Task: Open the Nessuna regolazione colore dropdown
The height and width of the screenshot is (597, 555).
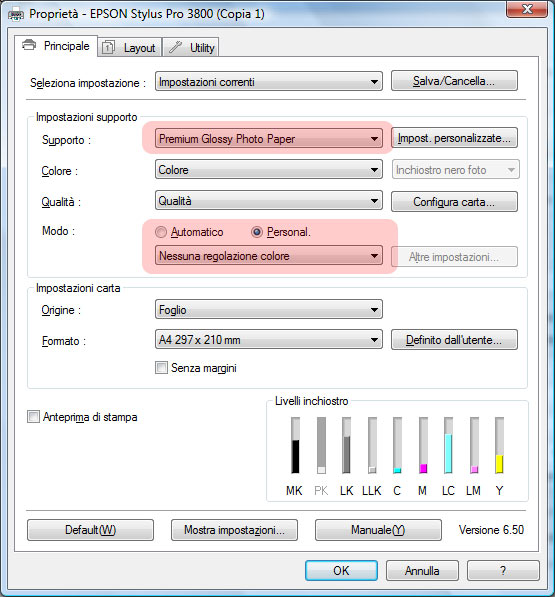Action: click(x=269, y=255)
